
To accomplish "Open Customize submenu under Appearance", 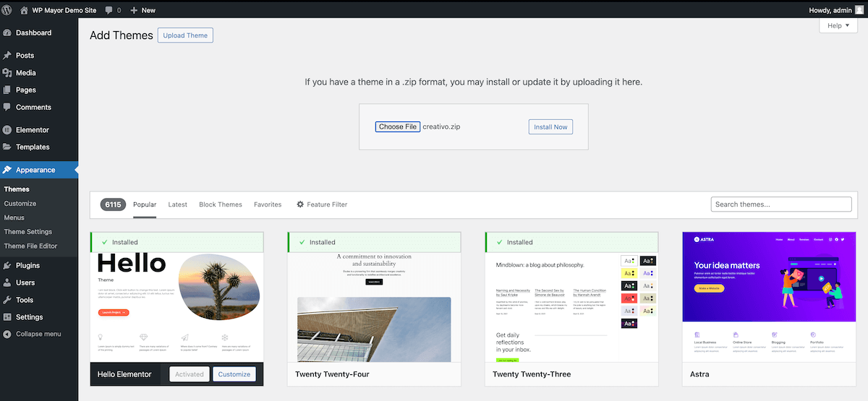I will point(20,204).
